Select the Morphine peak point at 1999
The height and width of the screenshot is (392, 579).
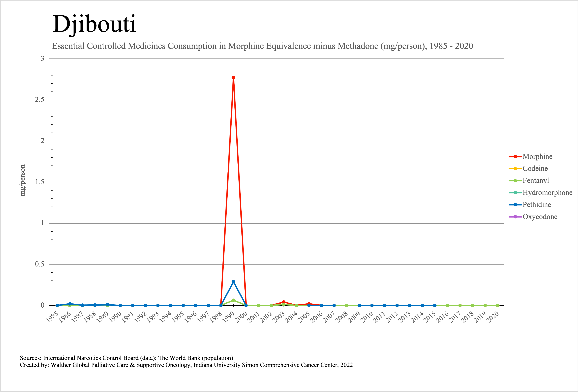pyautogui.click(x=233, y=78)
